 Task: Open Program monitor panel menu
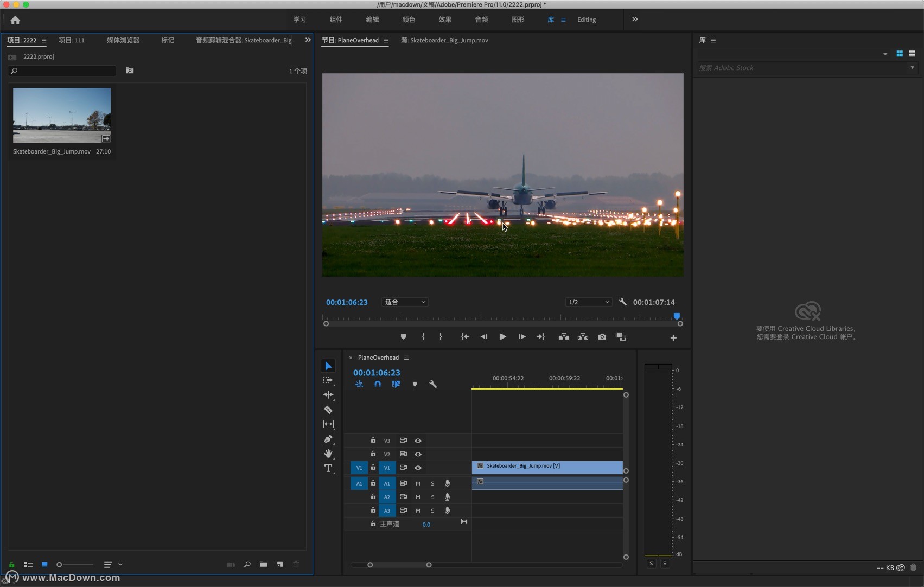(x=386, y=41)
